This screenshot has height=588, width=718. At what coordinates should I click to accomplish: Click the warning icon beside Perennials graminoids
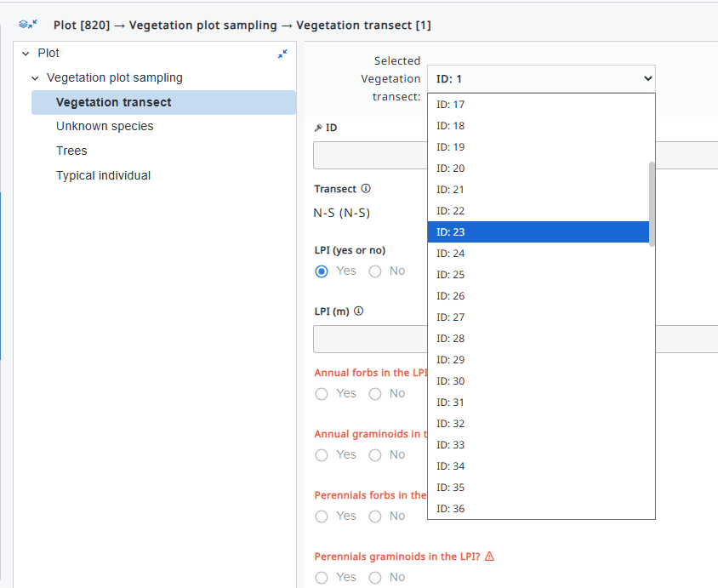pos(489,557)
